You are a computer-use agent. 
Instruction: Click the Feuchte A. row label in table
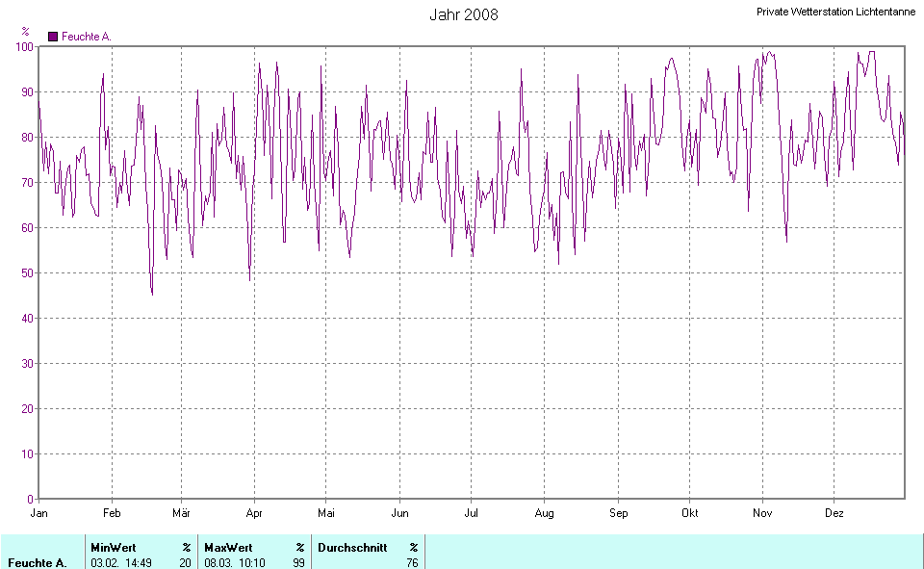tap(37, 562)
